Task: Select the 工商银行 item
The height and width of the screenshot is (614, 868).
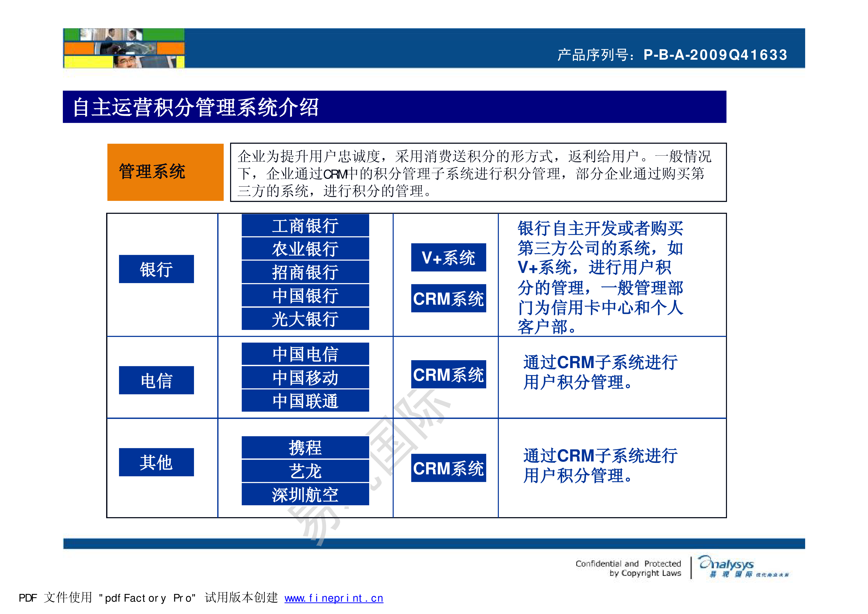Action: click(x=306, y=227)
